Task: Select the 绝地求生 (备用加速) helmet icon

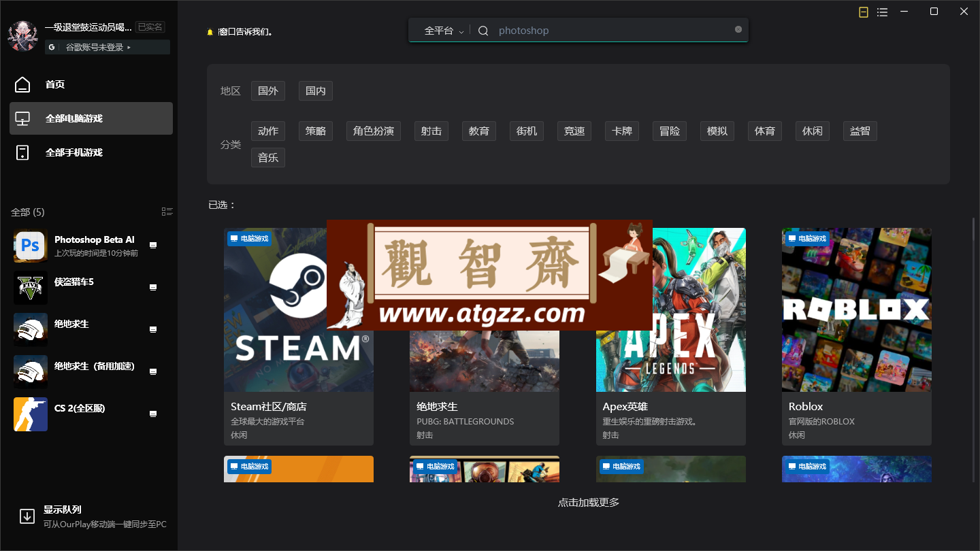Action: (x=31, y=372)
